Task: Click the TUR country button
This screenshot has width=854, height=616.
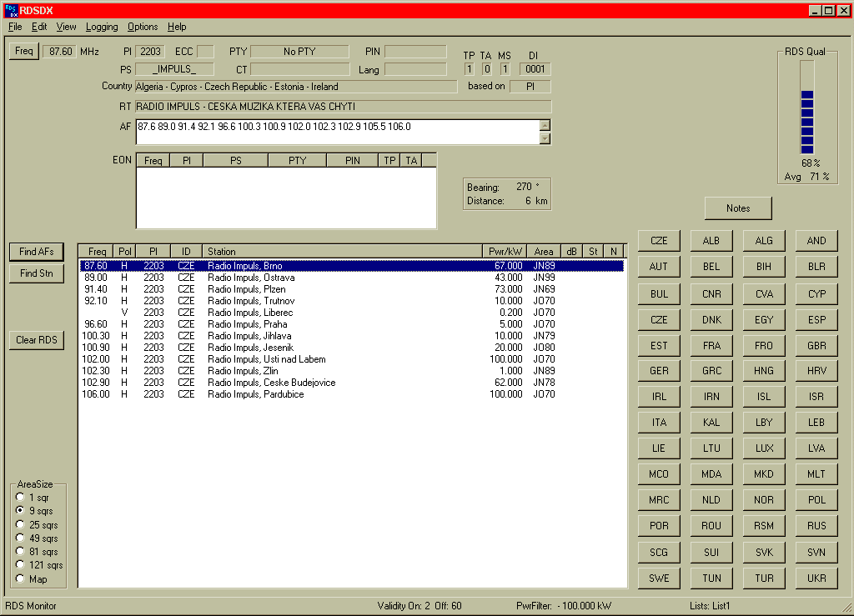Action: pyautogui.click(x=764, y=578)
